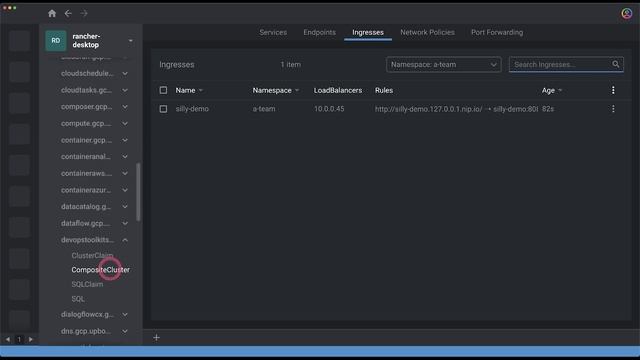Click the Rules column header
The height and width of the screenshot is (360, 640).
(x=384, y=91)
